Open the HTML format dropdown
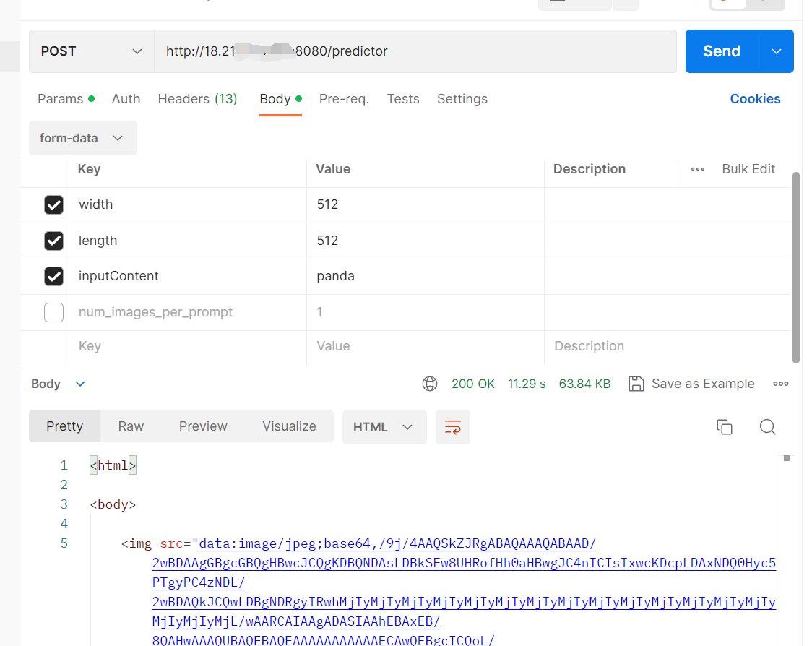This screenshot has height=646, width=812. pyautogui.click(x=384, y=427)
